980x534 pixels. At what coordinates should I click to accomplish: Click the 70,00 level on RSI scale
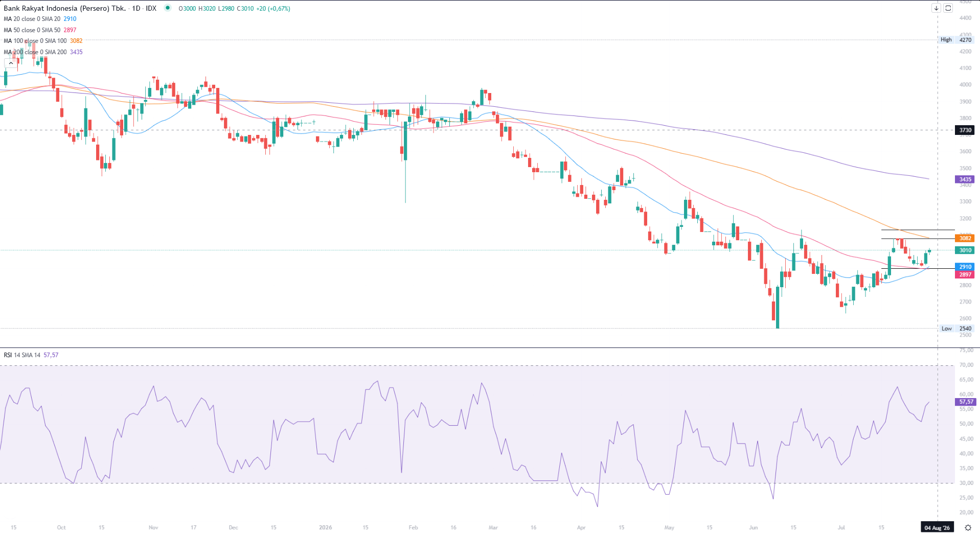[966, 365]
